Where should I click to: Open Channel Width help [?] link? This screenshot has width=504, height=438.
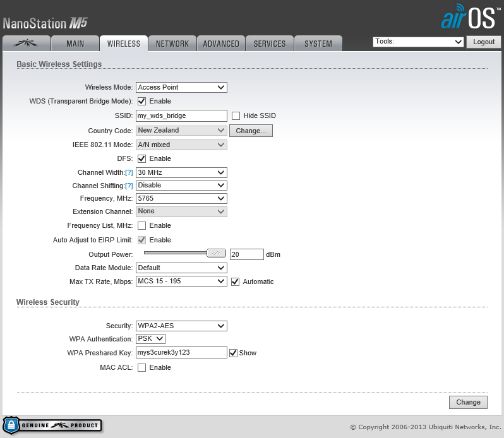coord(129,172)
